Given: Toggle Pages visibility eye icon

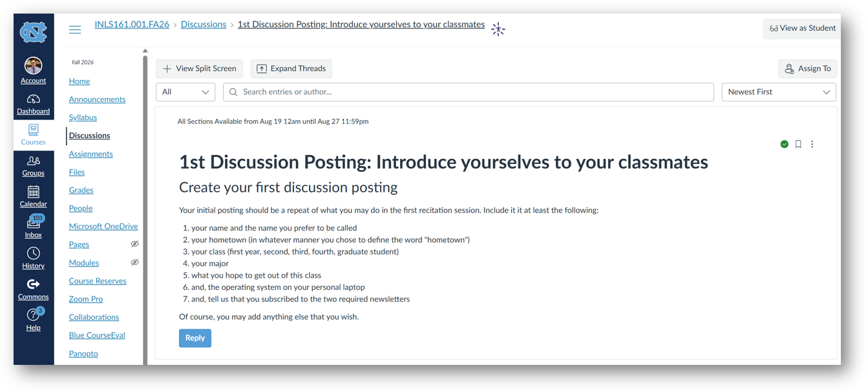Looking at the screenshot, I should click(x=134, y=244).
